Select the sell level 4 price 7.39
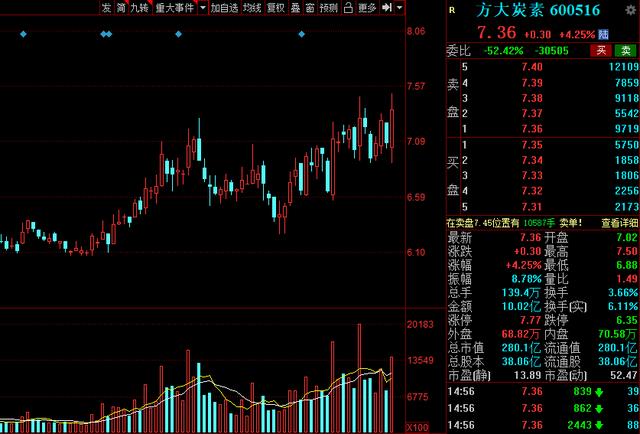The height and width of the screenshot is (434, 640). (532, 82)
